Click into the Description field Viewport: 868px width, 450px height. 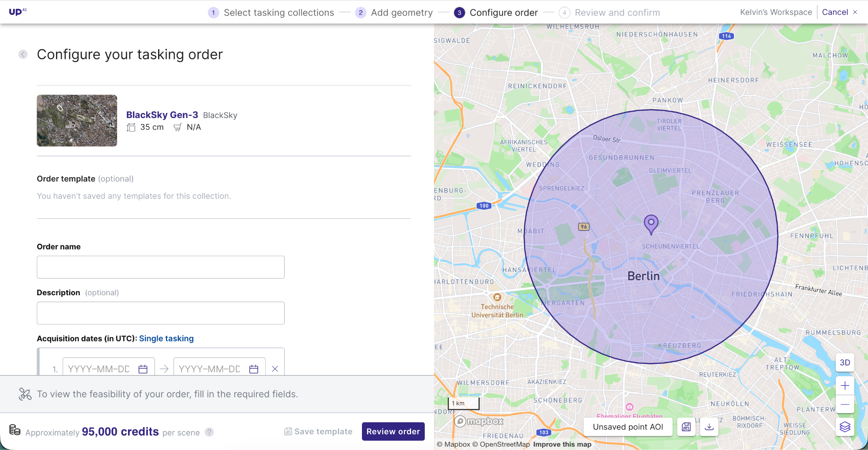(161, 313)
